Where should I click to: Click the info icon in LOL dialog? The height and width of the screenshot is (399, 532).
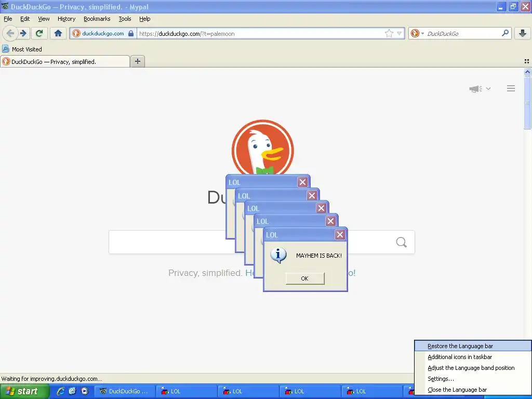pyautogui.click(x=278, y=255)
